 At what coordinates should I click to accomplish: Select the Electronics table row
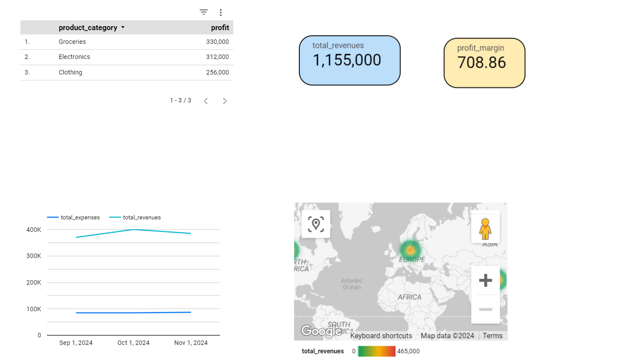(126, 57)
